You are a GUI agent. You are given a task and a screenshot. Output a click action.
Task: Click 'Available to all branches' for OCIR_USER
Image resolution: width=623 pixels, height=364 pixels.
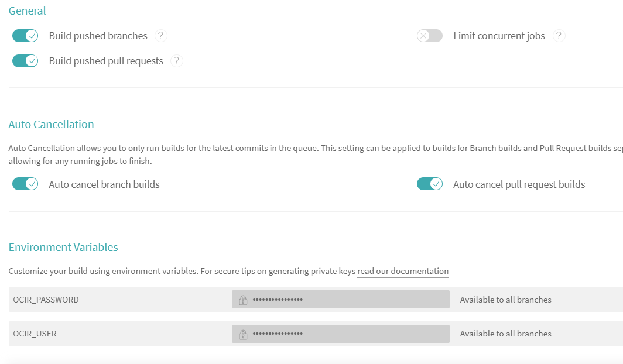point(505,334)
